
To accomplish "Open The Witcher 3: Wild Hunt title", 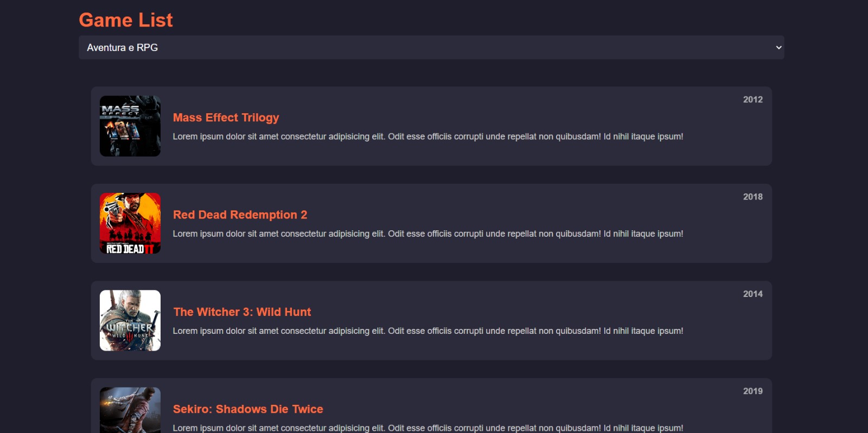I will click(x=242, y=312).
